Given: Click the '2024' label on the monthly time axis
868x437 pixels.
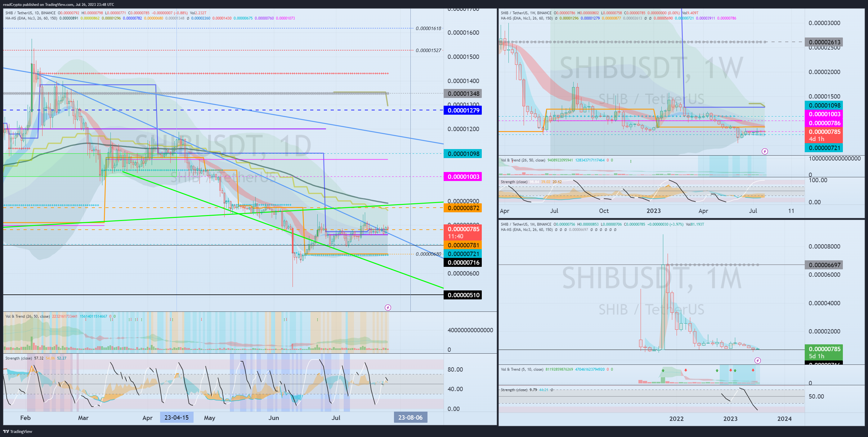Looking at the screenshot, I should tap(784, 418).
